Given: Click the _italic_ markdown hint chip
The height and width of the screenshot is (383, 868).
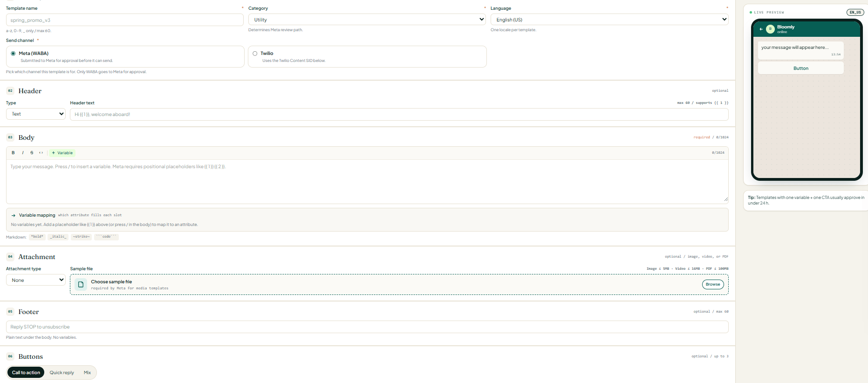Looking at the screenshot, I should pos(58,237).
